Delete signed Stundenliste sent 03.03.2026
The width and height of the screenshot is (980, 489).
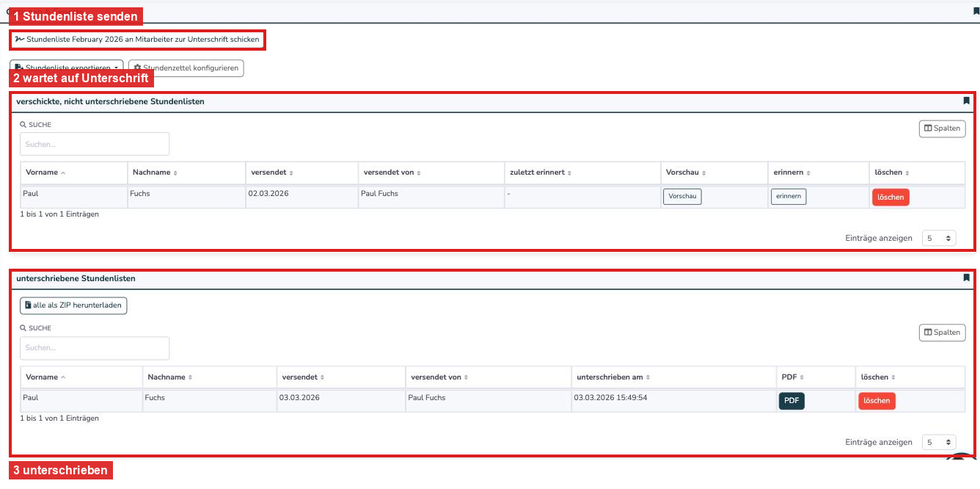tap(877, 401)
